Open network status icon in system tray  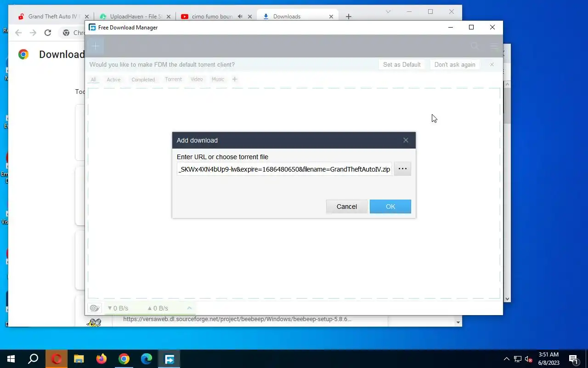[x=518, y=359]
